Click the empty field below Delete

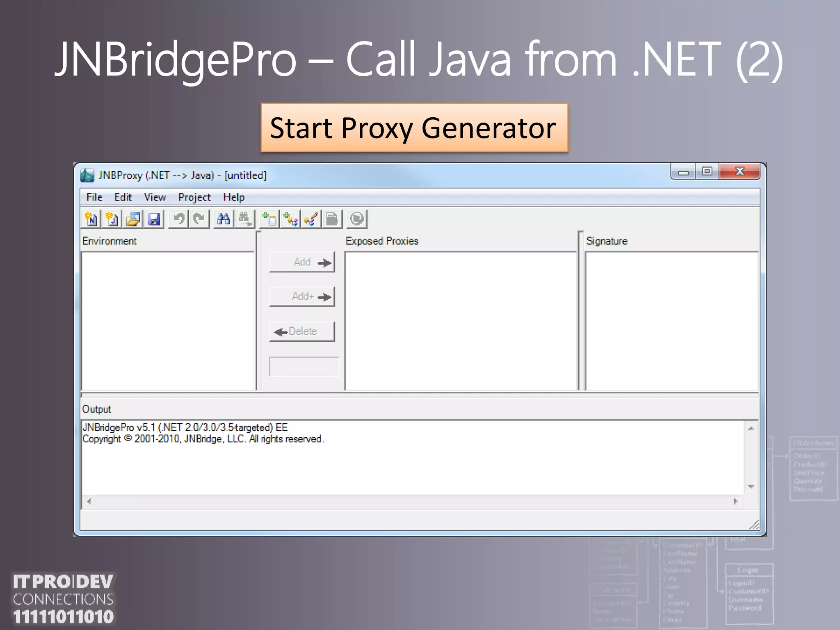click(304, 366)
